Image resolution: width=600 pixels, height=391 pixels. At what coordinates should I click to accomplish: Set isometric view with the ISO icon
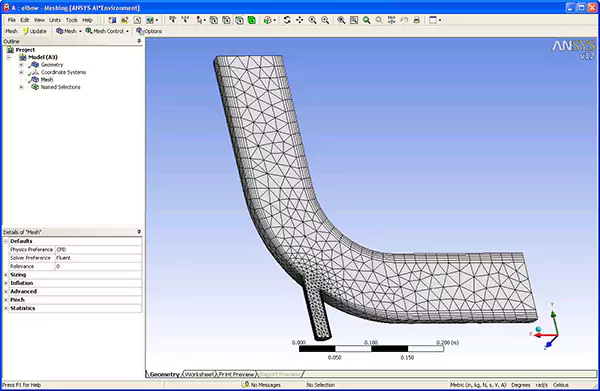(x=391, y=20)
